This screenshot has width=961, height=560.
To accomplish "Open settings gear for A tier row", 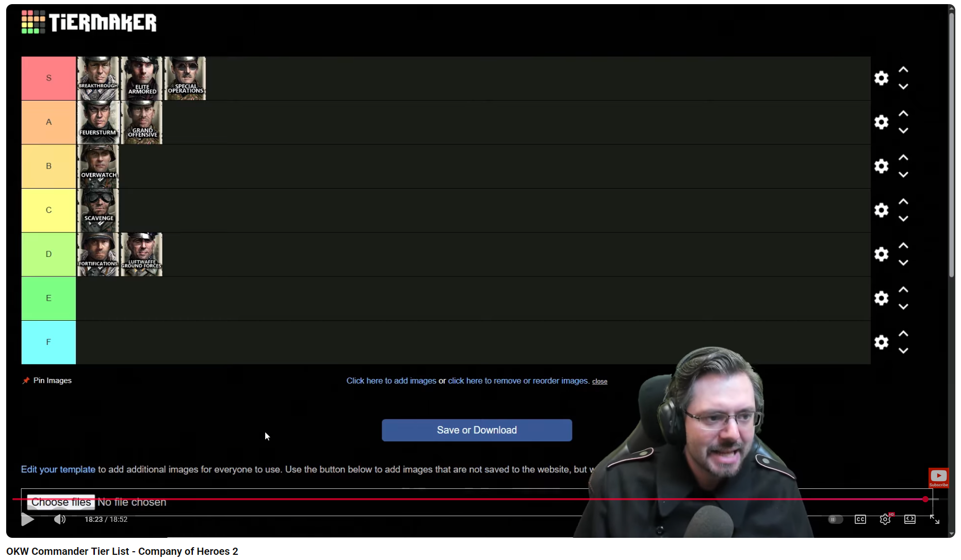I will [882, 122].
